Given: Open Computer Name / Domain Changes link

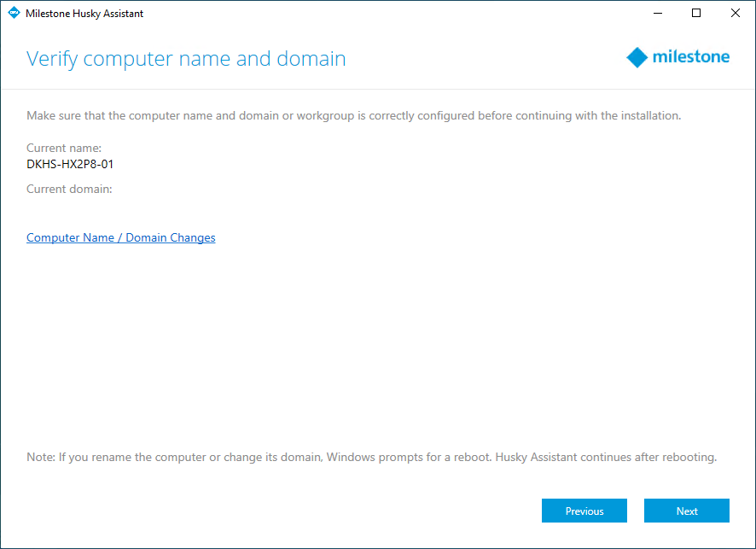Looking at the screenshot, I should click(120, 238).
